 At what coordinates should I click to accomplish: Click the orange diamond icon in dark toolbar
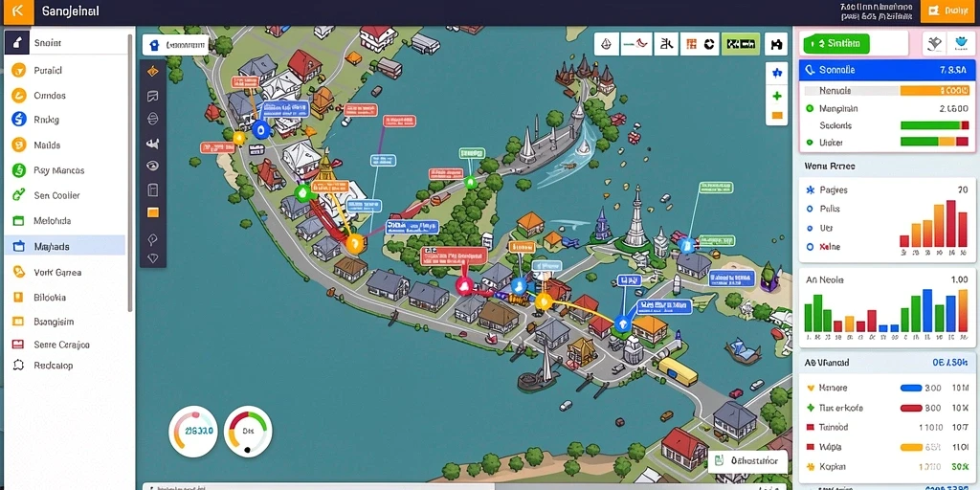(152, 72)
